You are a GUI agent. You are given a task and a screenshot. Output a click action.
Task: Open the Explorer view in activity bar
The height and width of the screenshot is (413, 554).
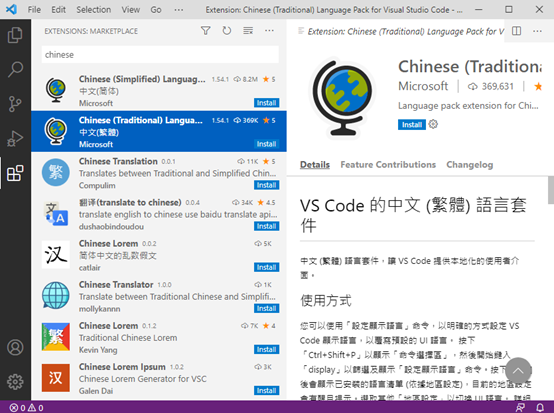click(x=15, y=35)
